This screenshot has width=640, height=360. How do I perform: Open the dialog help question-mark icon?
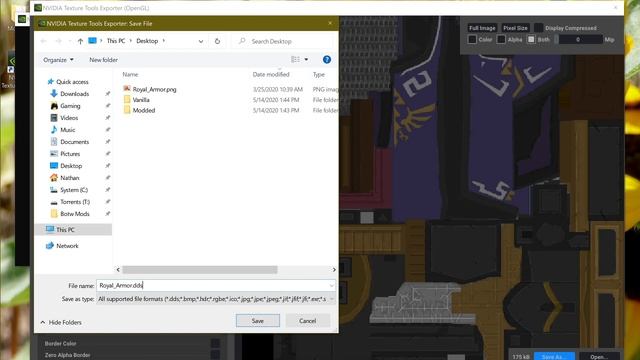(327, 60)
